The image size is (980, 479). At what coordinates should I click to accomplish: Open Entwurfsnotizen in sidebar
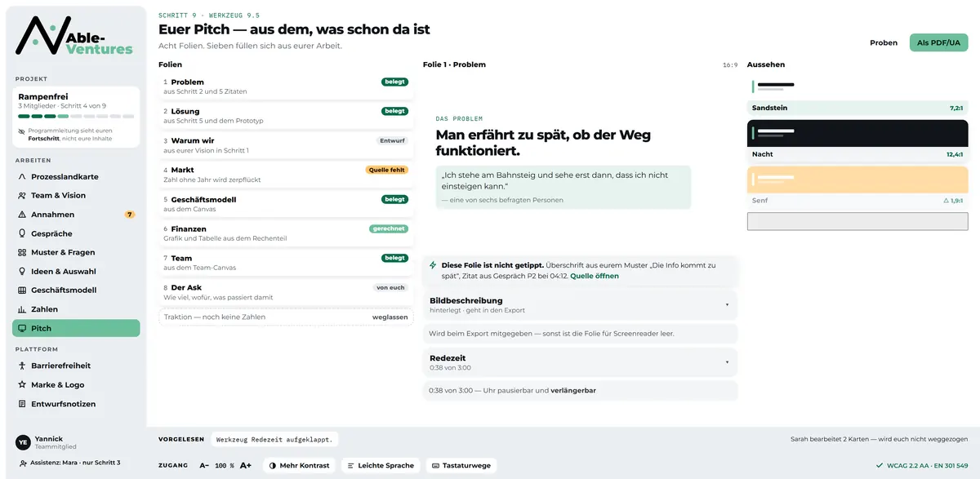(76, 404)
